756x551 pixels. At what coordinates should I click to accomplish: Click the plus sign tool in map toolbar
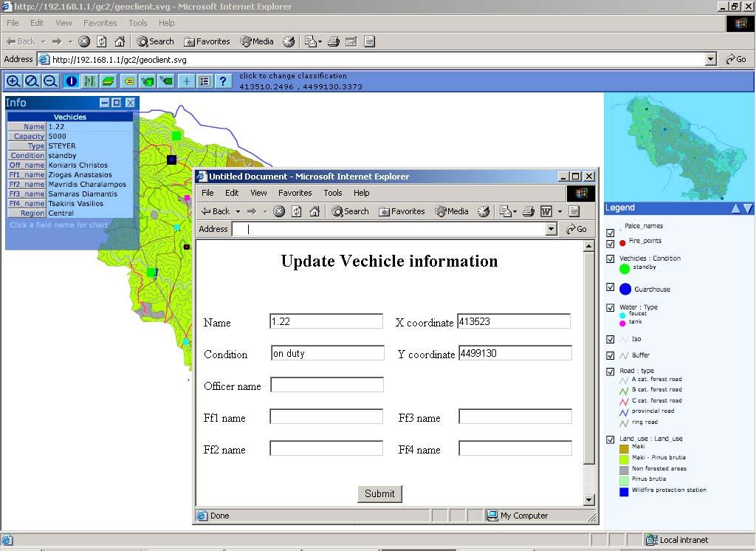[187, 81]
